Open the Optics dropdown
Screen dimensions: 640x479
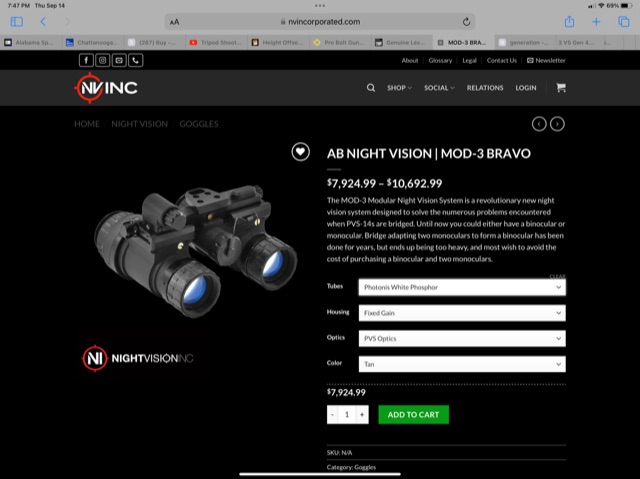(462, 339)
